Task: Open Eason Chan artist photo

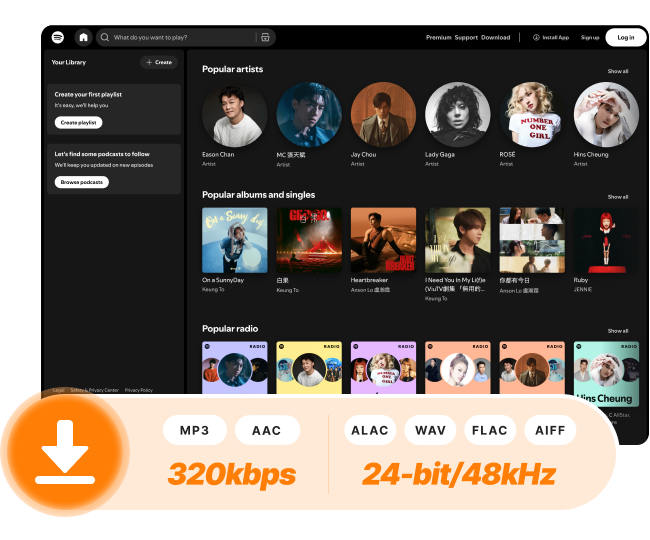Action: [x=235, y=115]
